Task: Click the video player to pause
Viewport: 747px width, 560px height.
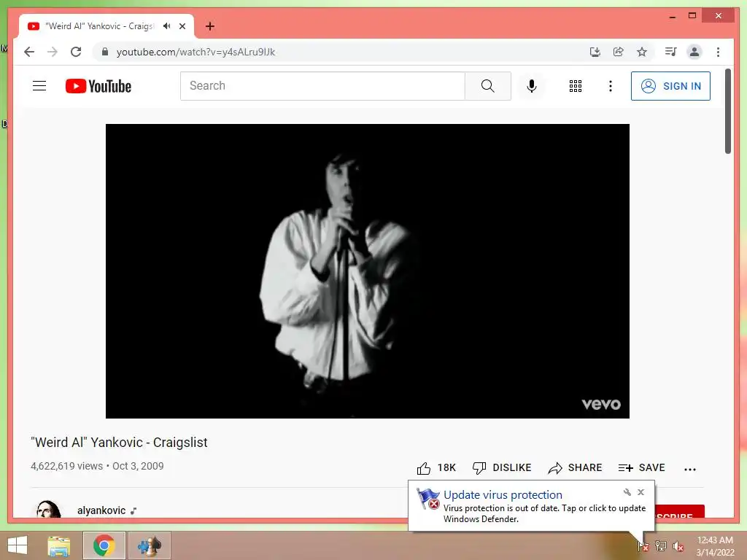Action: pyautogui.click(x=368, y=271)
